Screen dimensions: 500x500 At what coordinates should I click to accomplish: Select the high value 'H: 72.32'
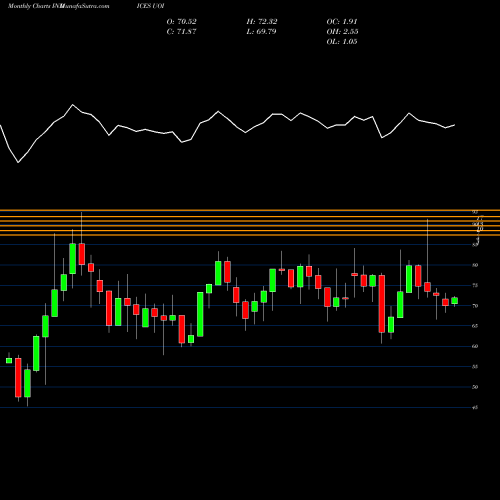[x=262, y=22]
